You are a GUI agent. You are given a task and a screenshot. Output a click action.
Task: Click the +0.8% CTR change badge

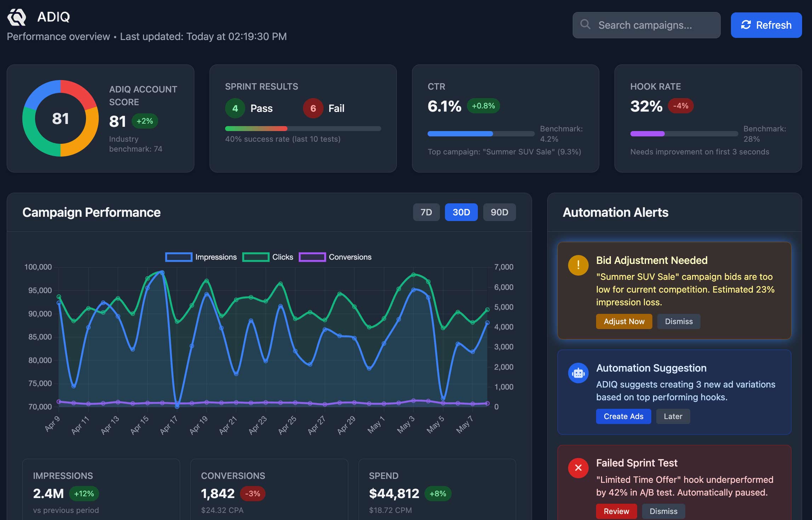[x=483, y=106]
